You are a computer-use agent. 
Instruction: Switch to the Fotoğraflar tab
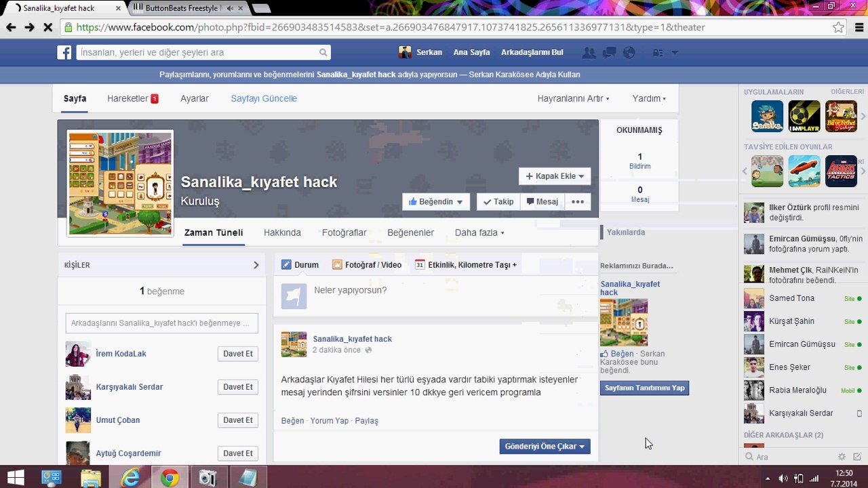[344, 232]
